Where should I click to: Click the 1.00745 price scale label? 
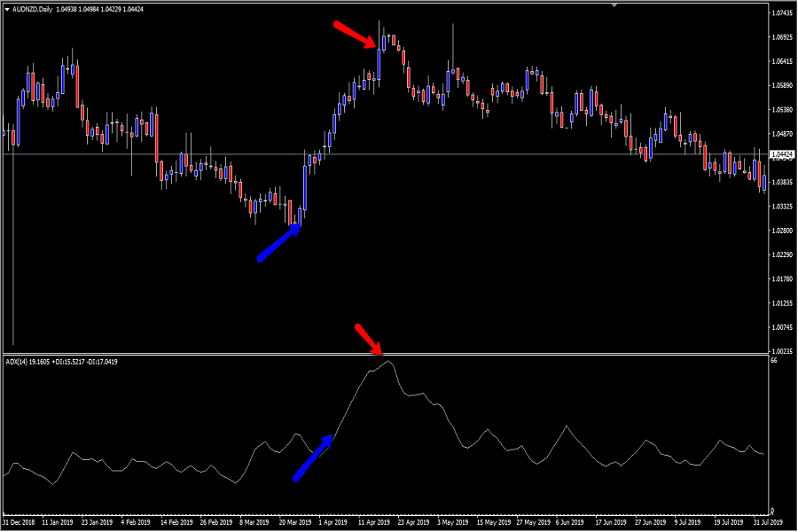pyautogui.click(x=783, y=327)
